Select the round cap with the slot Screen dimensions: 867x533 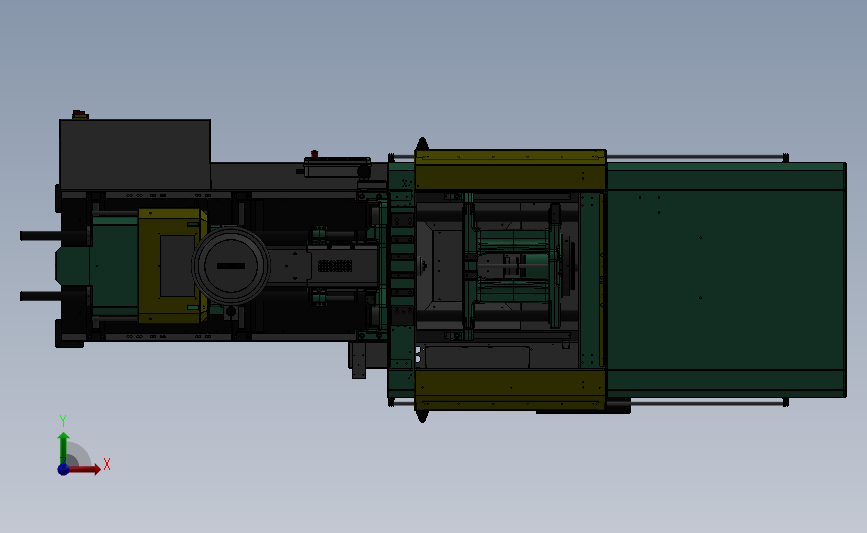pyautogui.click(x=231, y=265)
